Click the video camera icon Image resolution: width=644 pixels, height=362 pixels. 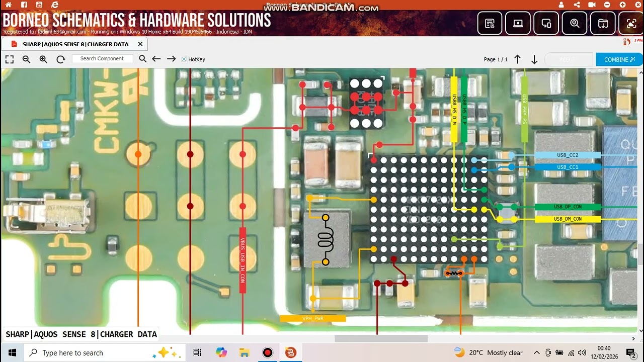click(x=592, y=5)
